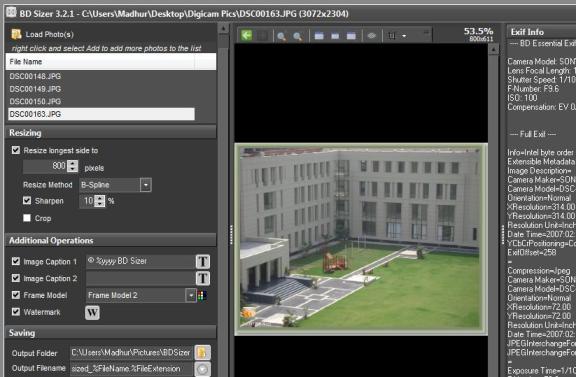Click the Output Filename input field

(132, 369)
